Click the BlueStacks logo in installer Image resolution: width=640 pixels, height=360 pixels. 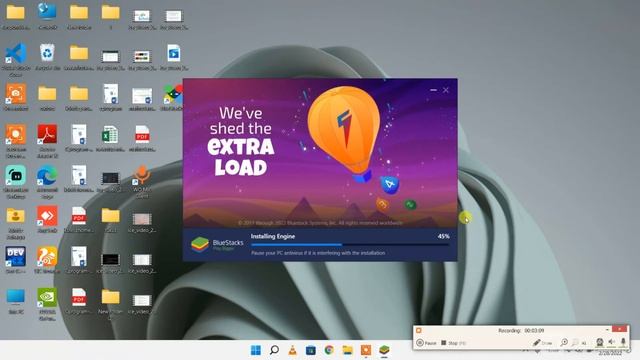[200, 244]
